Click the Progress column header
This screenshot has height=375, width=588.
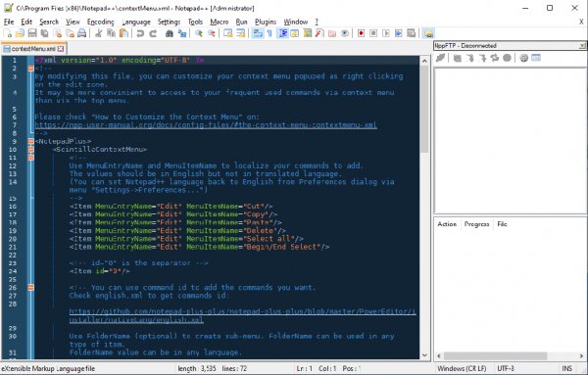476,224
